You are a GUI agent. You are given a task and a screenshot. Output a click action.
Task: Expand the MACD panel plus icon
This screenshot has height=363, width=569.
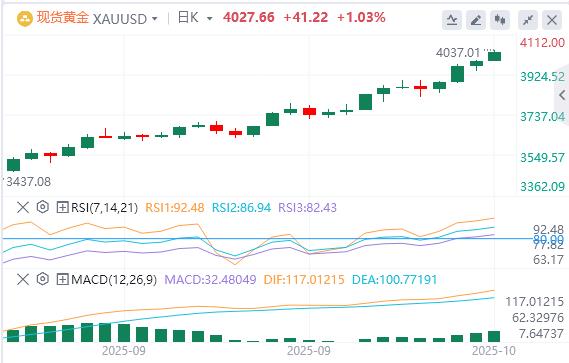pyautogui.click(x=62, y=280)
